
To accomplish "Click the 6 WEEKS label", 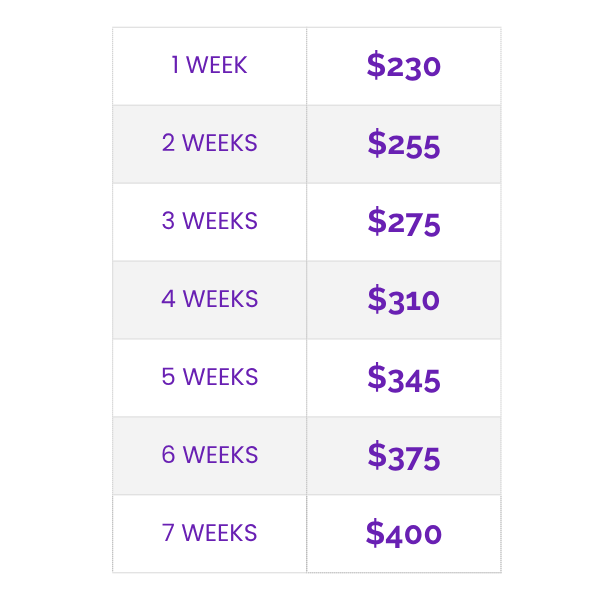I will click(x=209, y=455).
